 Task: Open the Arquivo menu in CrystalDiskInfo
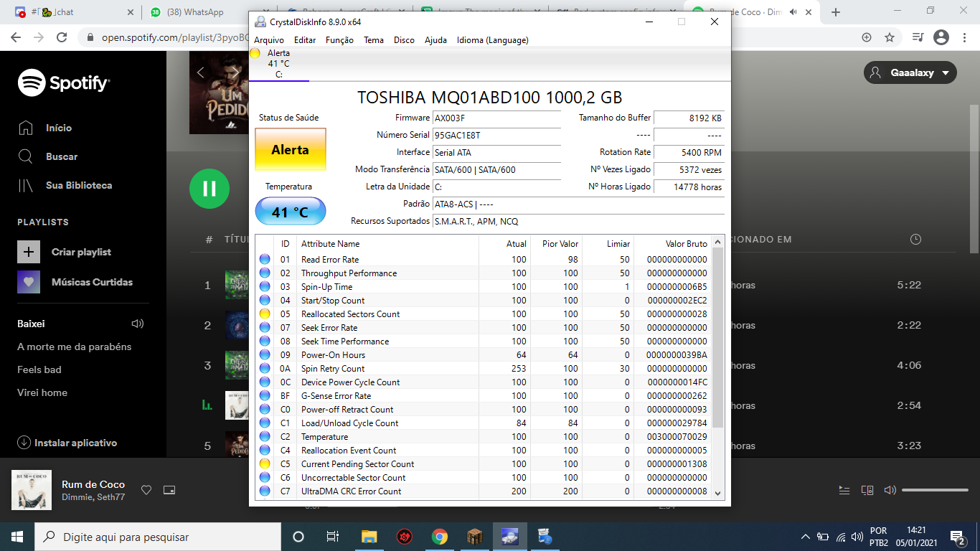coord(269,40)
